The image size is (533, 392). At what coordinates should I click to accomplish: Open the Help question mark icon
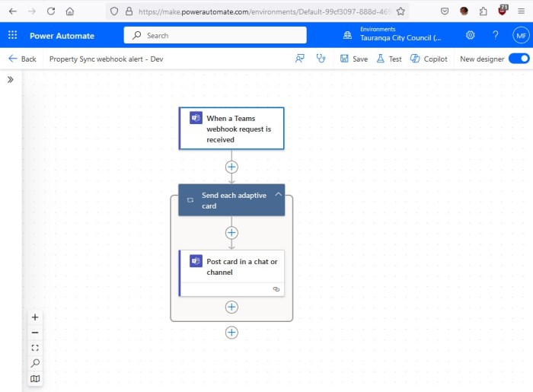[495, 35]
